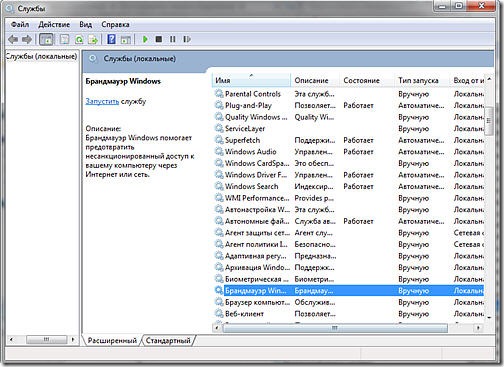Click the gear icon beside Брандмауэр Win...
This screenshot has height=367, width=504.
219,290
